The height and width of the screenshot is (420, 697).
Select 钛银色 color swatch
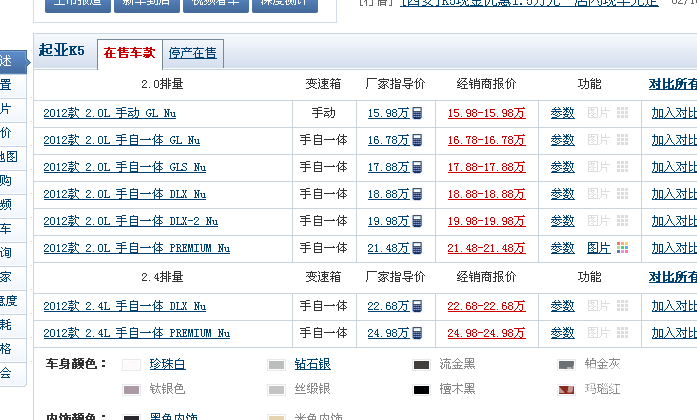pyautogui.click(x=132, y=390)
